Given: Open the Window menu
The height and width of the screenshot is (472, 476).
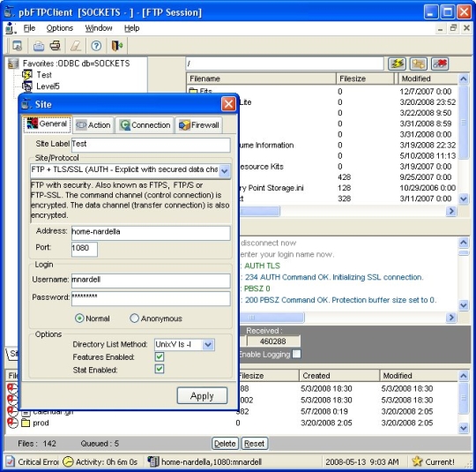Looking at the screenshot, I should 99,28.
